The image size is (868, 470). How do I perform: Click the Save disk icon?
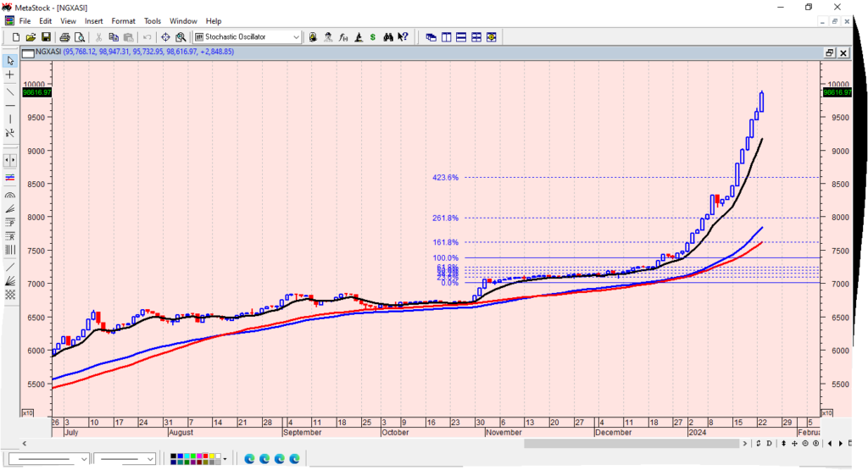tap(46, 37)
